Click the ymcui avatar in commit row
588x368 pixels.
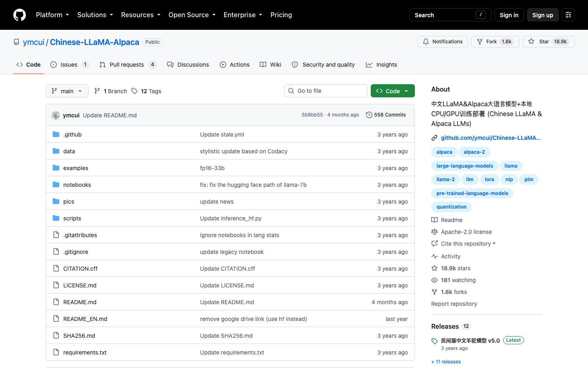pos(56,115)
